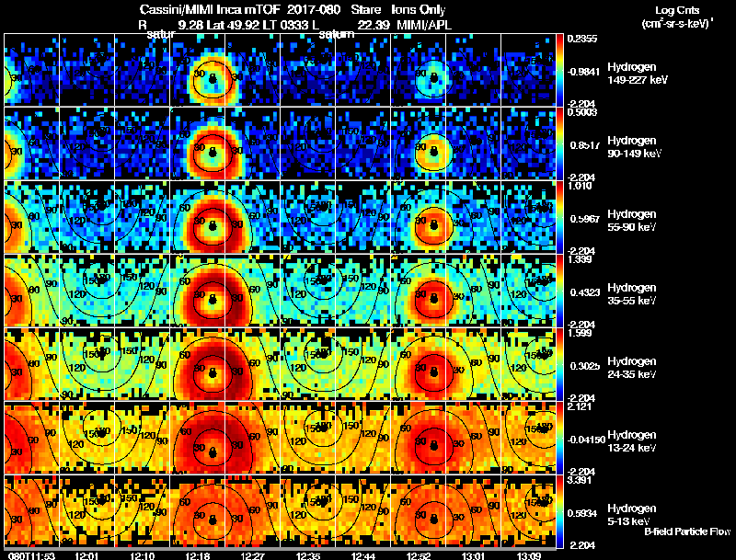The height and width of the screenshot is (560, 736).
Task: Click the "0.4323" color scale value
Action: click(583, 292)
